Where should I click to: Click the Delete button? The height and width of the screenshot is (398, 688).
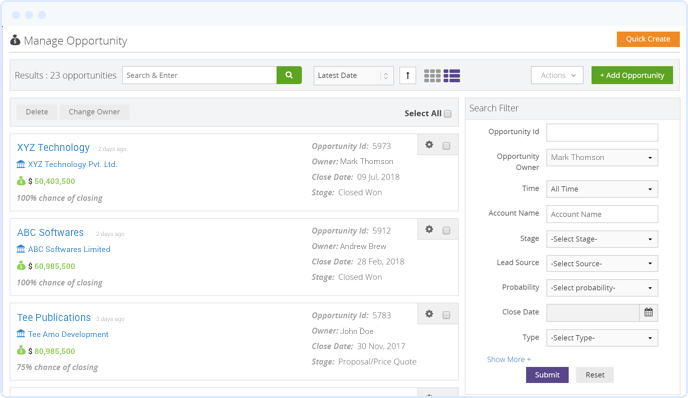coord(37,112)
